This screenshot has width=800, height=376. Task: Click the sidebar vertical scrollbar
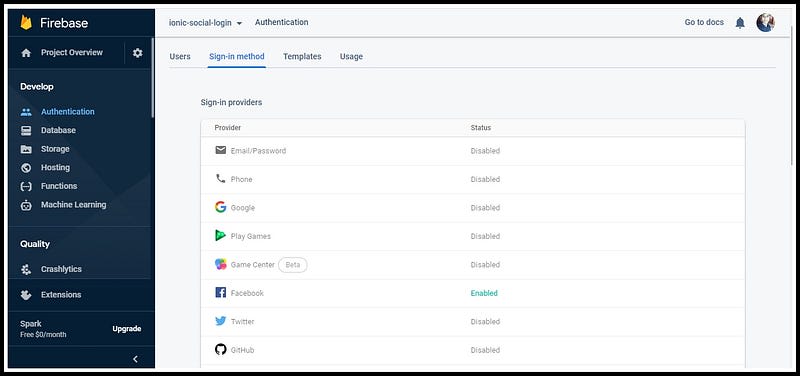153,77
